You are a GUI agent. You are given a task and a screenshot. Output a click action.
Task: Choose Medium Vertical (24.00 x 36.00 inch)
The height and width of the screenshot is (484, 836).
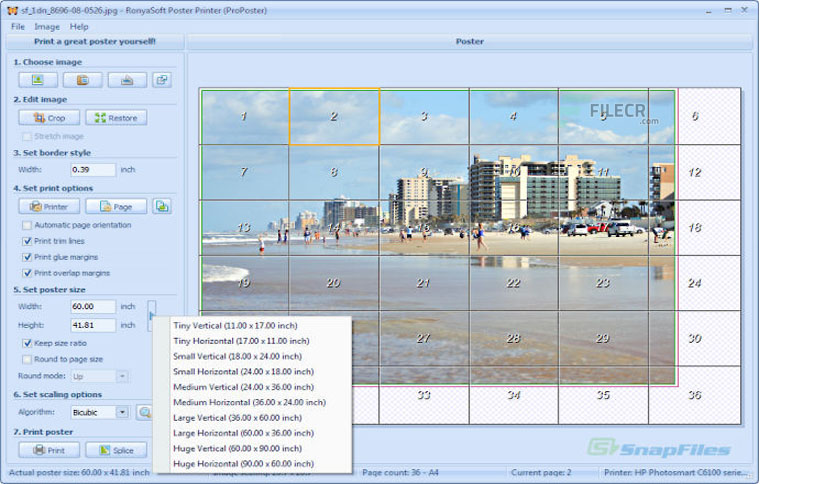[252, 387]
